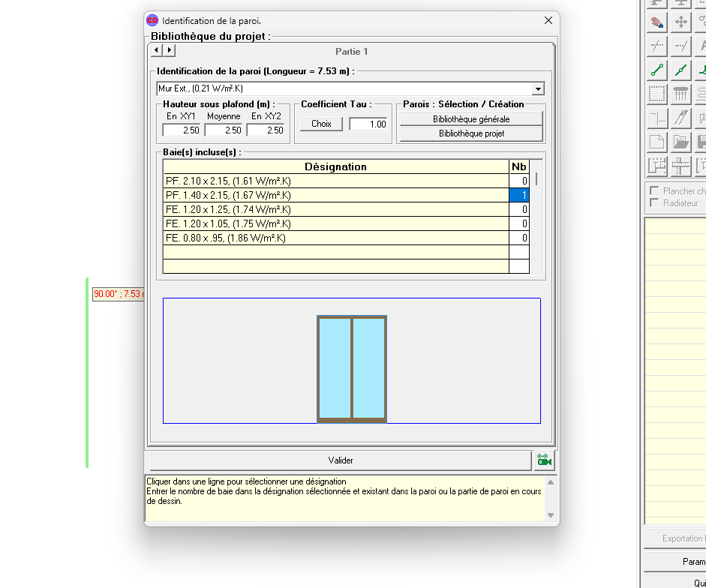Select the green two-endpoint line tool
The height and width of the screenshot is (588, 706).
pos(657,70)
